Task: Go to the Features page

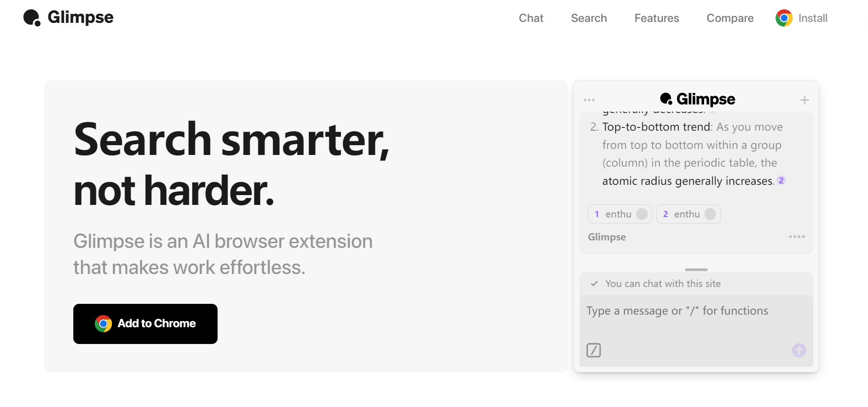Action: pyautogui.click(x=656, y=18)
